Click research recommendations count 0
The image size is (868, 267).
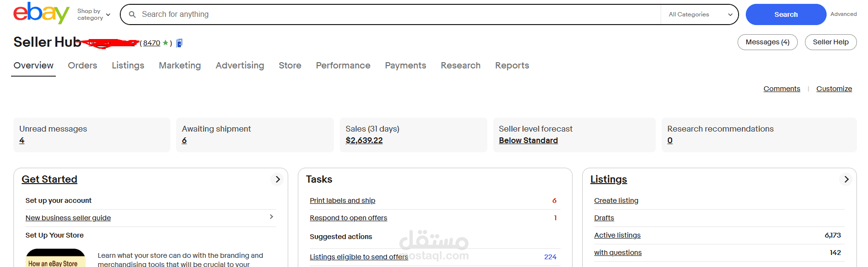coord(670,140)
